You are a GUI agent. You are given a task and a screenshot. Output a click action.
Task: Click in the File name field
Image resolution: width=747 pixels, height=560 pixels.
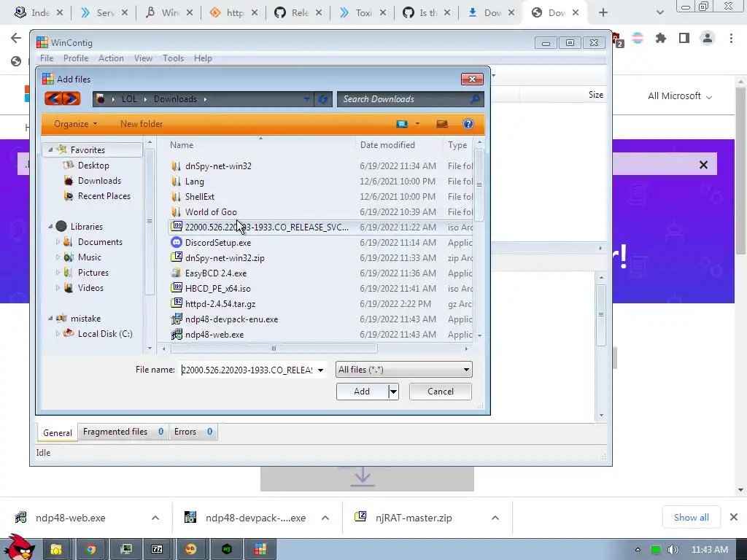coord(247,370)
